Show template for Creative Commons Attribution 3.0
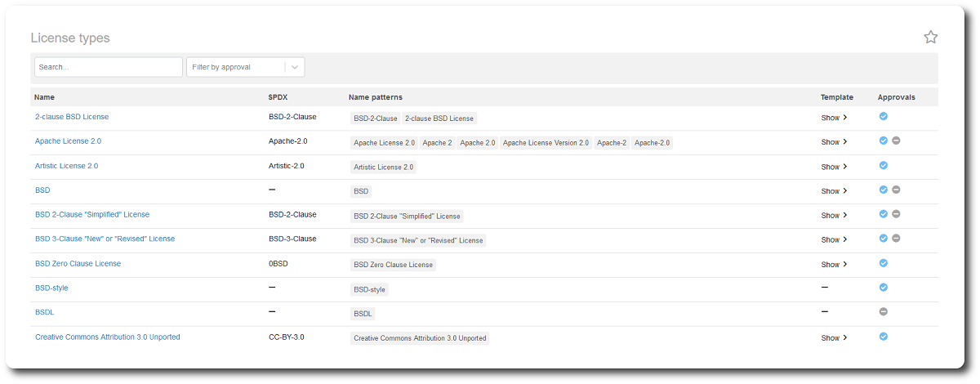 (834, 338)
